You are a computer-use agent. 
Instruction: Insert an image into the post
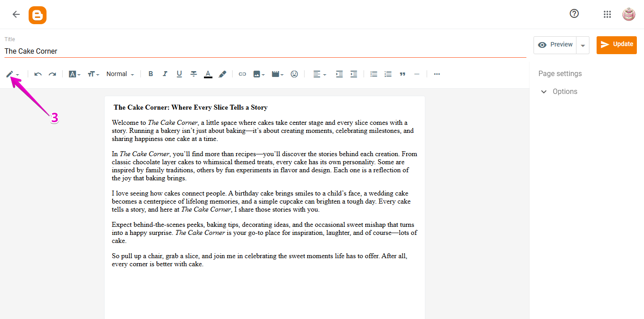(257, 74)
